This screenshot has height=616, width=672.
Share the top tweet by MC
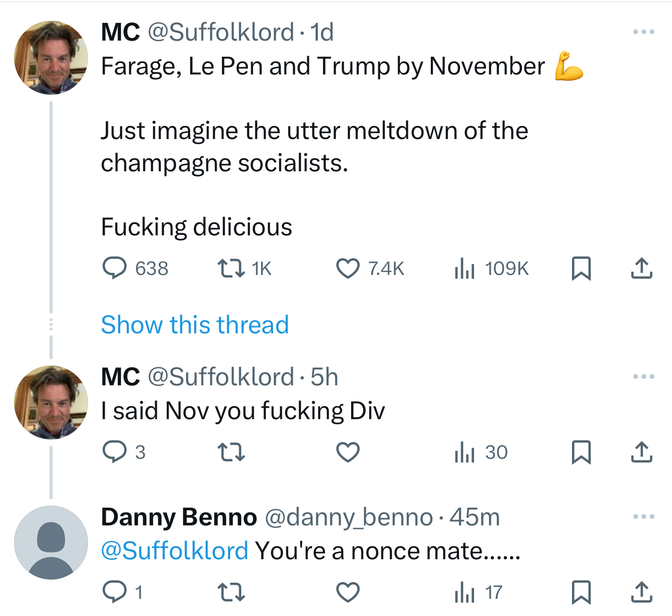641,268
